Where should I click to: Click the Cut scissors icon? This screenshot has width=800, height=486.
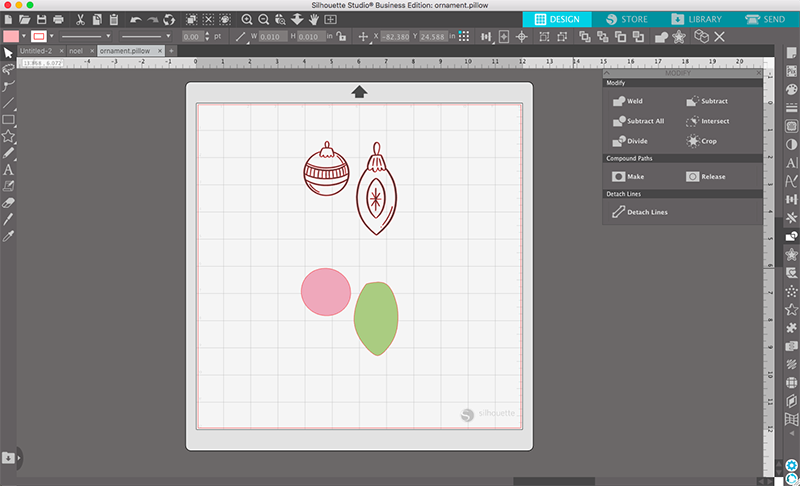(x=80, y=20)
